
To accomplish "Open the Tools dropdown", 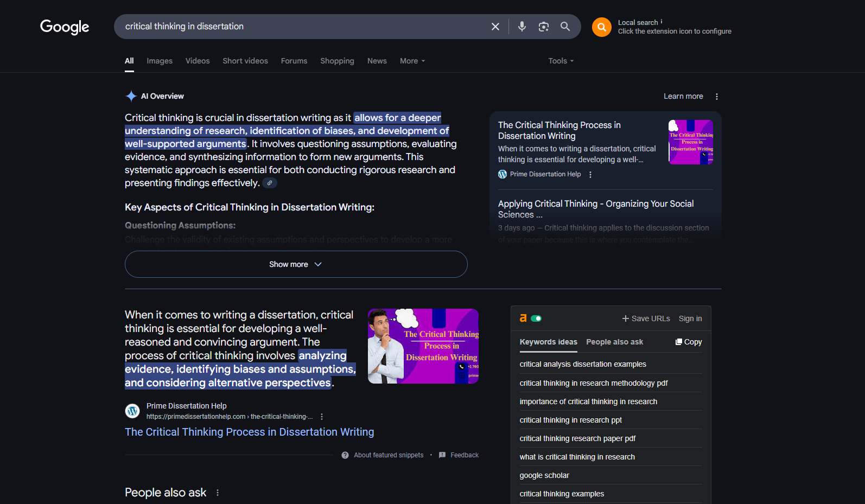I will [x=561, y=61].
